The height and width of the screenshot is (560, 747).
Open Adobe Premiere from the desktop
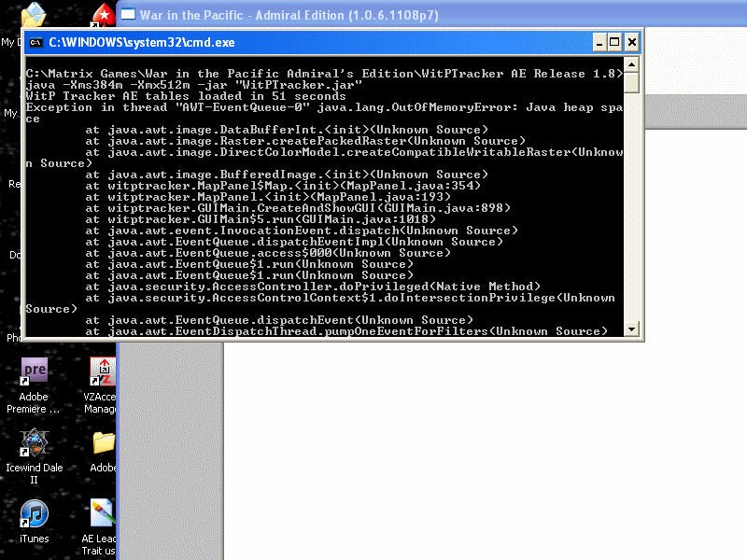click(34, 371)
